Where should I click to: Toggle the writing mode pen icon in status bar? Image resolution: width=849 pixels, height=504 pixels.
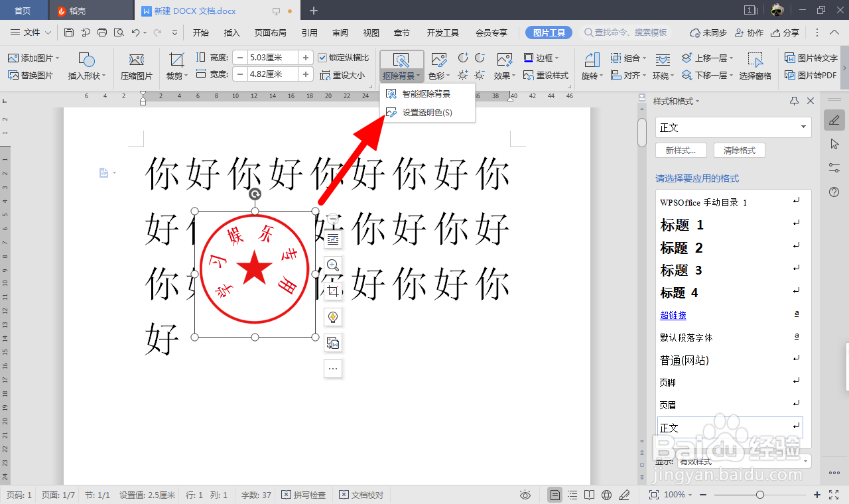(624, 495)
